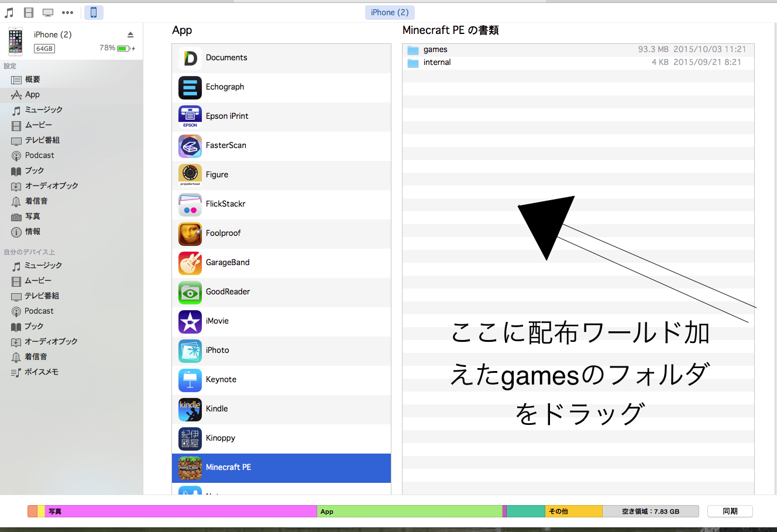
Task: Select the GoodReader app icon
Action: (x=190, y=292)
